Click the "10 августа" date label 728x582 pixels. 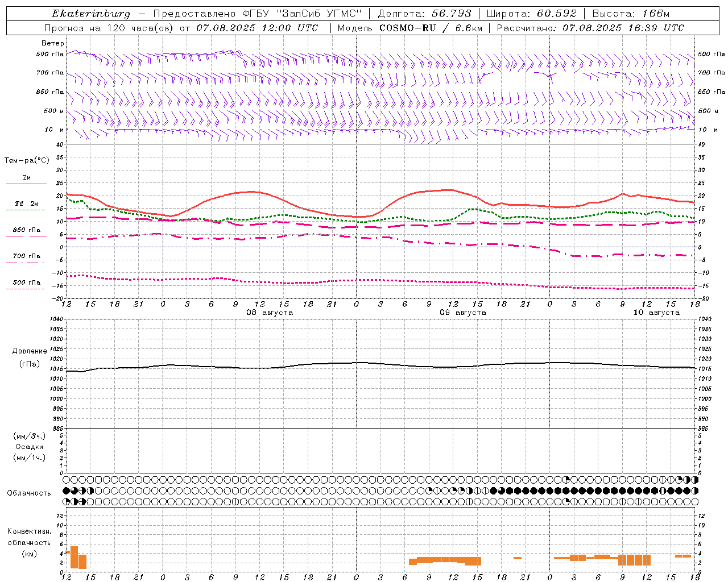pos(656,313)
